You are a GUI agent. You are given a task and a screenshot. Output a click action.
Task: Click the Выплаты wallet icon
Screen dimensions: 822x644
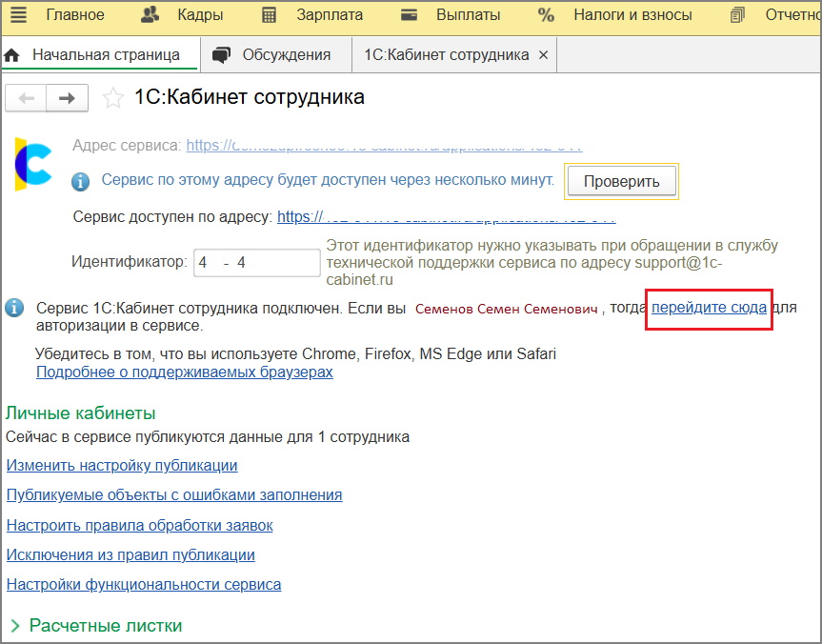click(409, 14)
